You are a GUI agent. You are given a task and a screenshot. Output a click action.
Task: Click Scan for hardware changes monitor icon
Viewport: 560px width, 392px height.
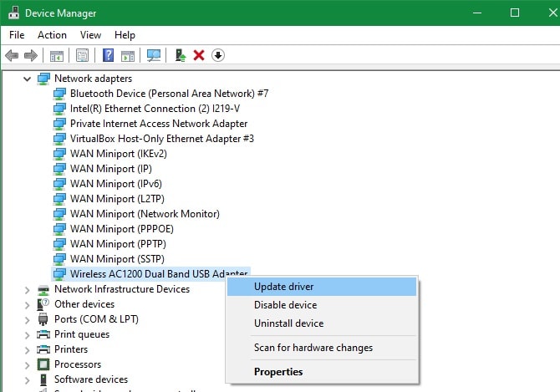[154, 55]
